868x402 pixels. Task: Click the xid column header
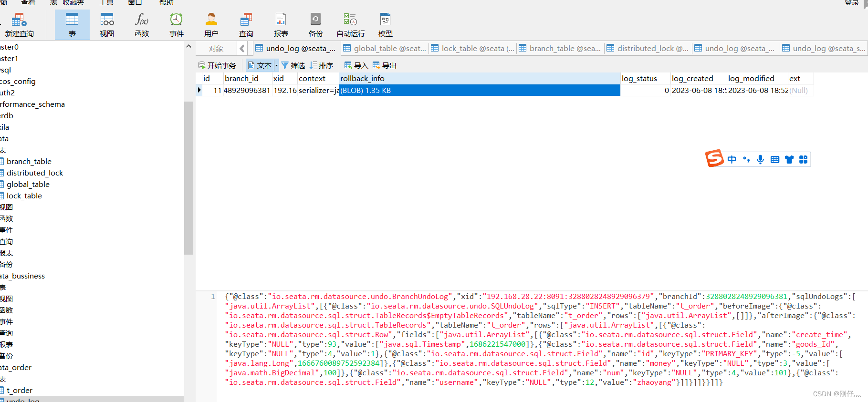(x=284, y=78)
